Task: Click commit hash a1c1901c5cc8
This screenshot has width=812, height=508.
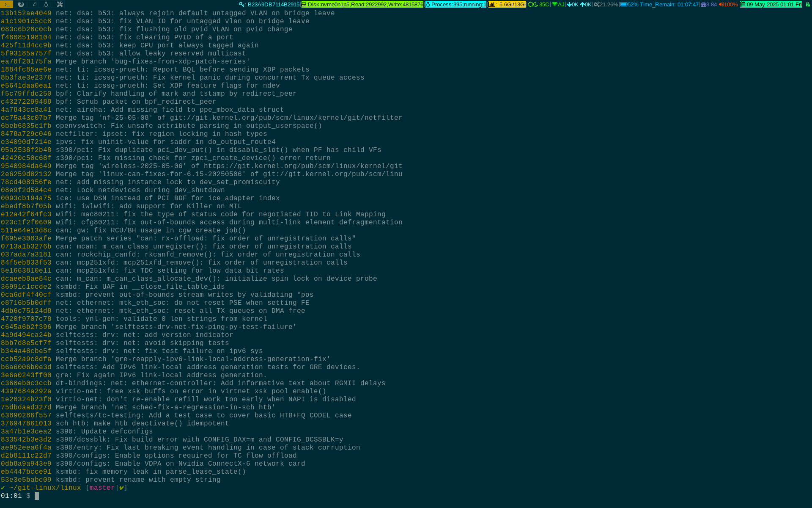Action: [26, 21]
